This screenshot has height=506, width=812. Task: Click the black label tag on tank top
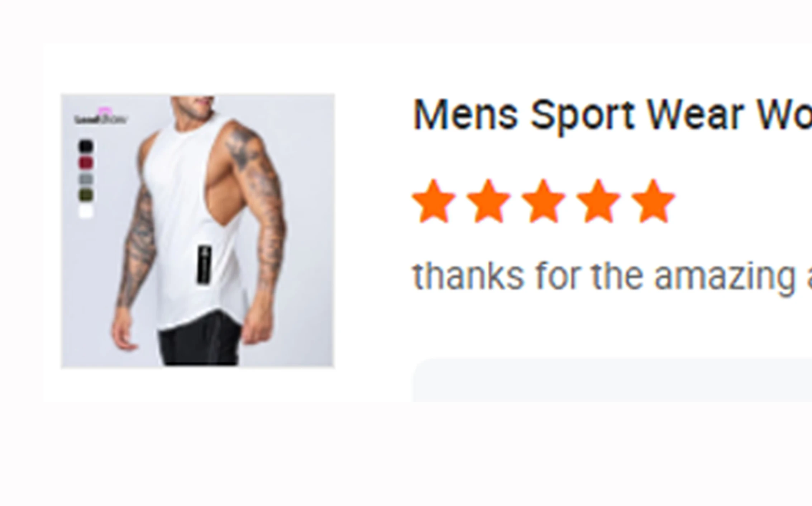(204, 265)
